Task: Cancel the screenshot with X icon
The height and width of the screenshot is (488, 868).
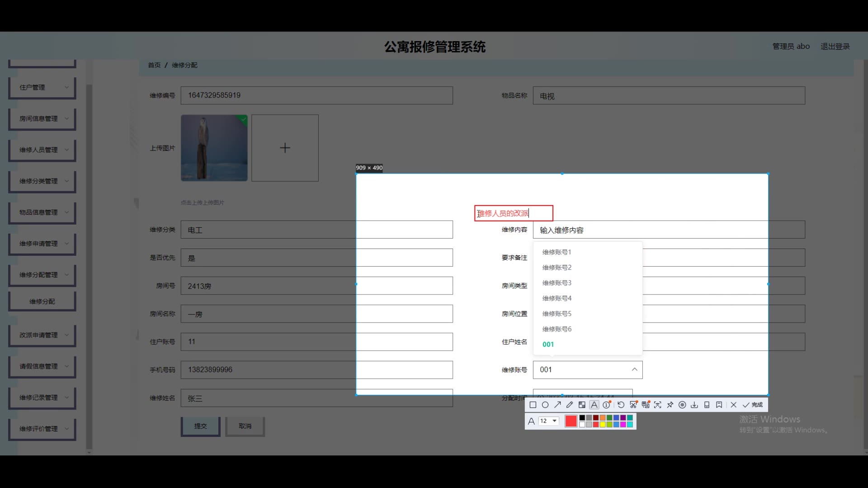Action: 734,405
